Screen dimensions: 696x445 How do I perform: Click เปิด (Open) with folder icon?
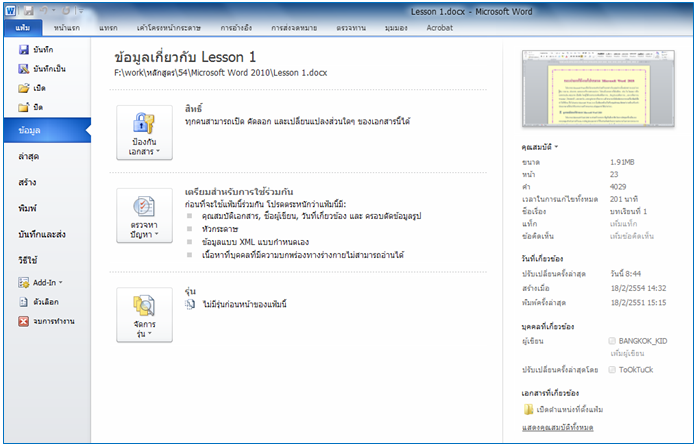pyautogui.click(x=32, y=88)
